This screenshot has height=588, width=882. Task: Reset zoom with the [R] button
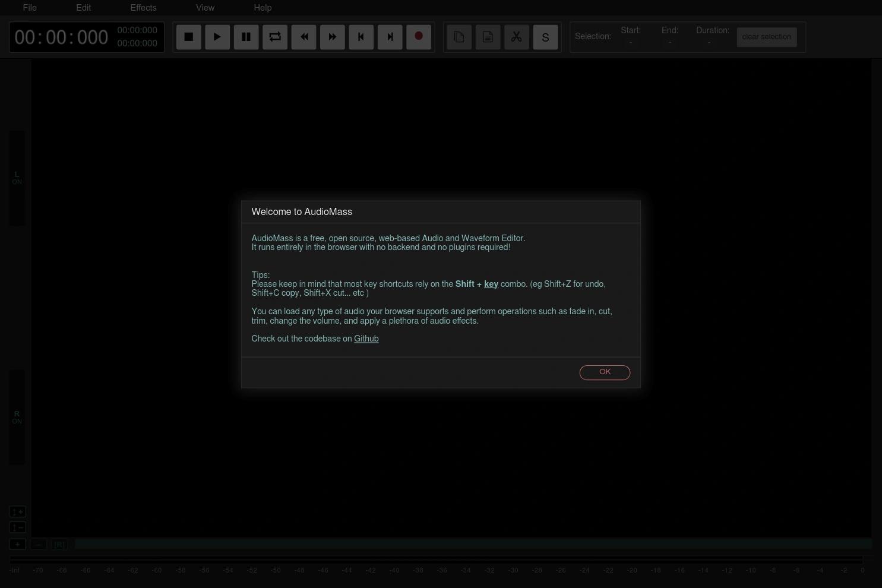click(x=59, y=544)
